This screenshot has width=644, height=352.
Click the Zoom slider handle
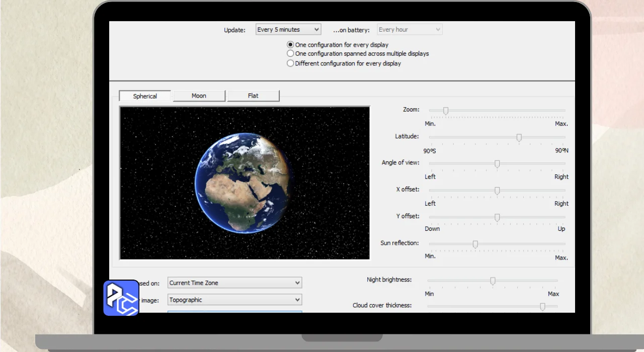coord(446,111)
